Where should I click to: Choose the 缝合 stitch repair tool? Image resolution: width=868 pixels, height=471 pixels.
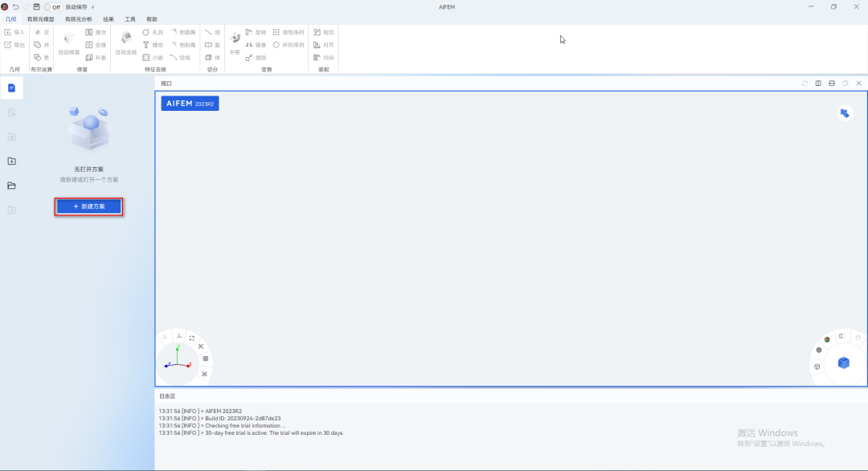click(96, 32)
